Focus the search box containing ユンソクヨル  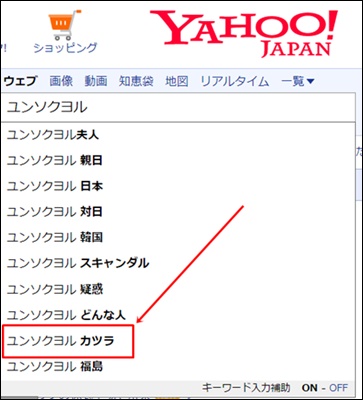pyautogui.click(x=178, y=107)
